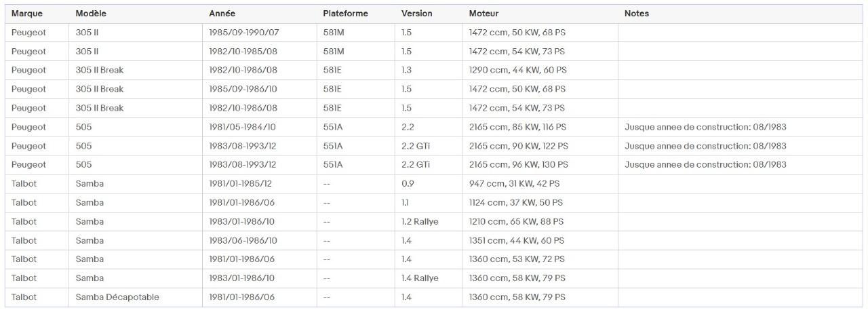Viewport: 868px width, 309px height.
Task: Select the version 1.3 cell
Action: click(406, 70)
